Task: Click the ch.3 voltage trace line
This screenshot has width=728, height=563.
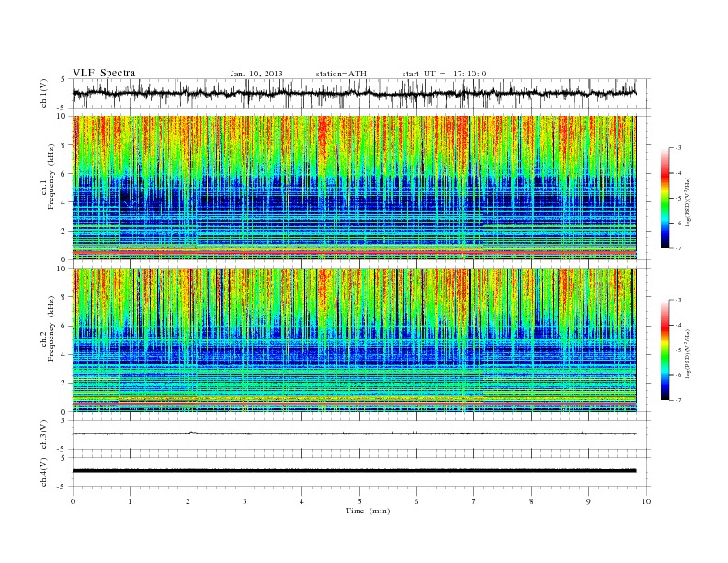Action: [354, 434]
